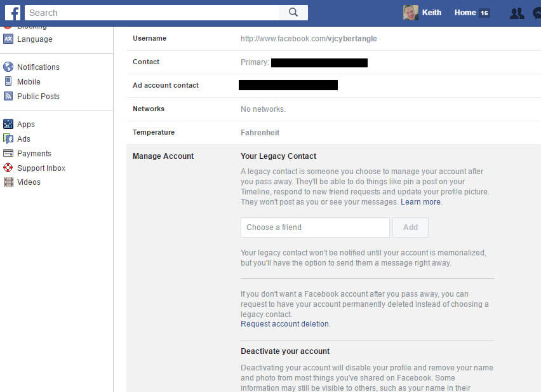The height and width of the screenshot is (392, 541).
Task: Edit the Temperature Fahrenheit setting row
Action: [x=333, y=133]
